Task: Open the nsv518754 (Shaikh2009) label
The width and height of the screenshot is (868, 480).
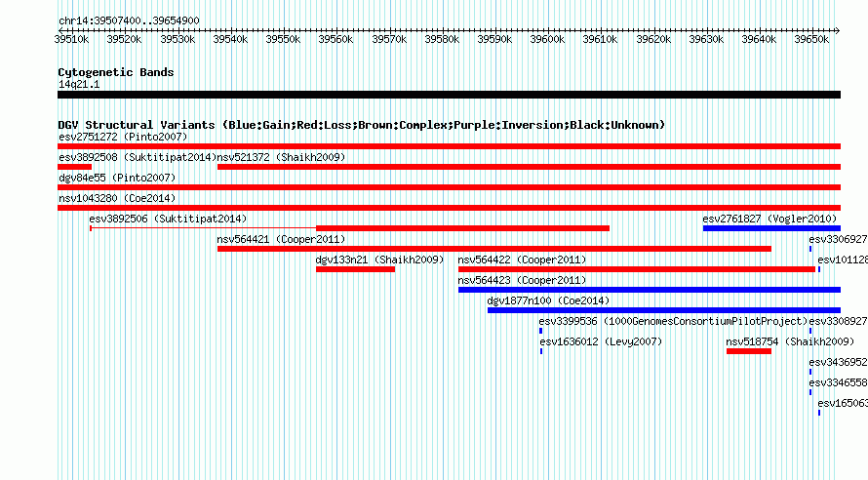Action: point(791,341)
